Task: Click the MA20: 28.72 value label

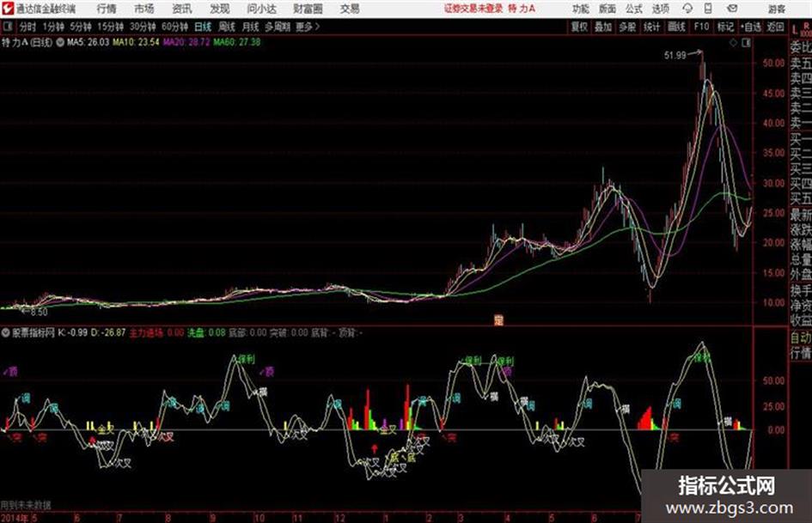Action: 186,42
